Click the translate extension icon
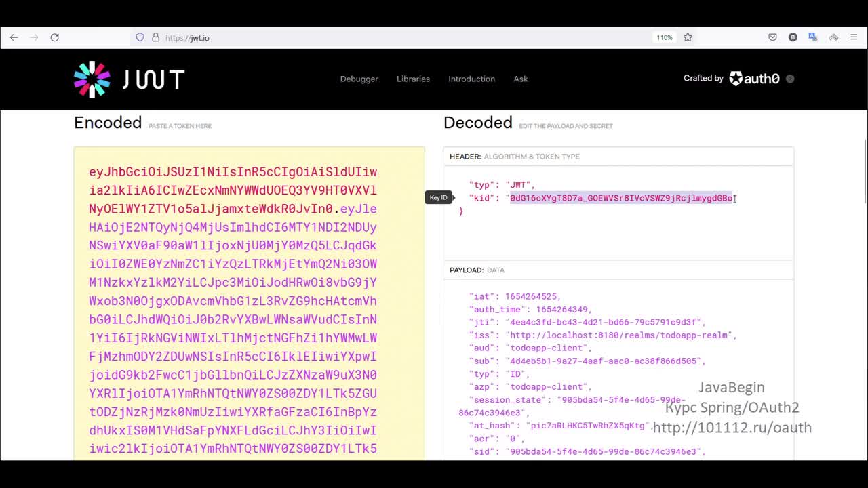Image resolution: width=868 pixels, height=488 pixels. [x=813, y=37]
